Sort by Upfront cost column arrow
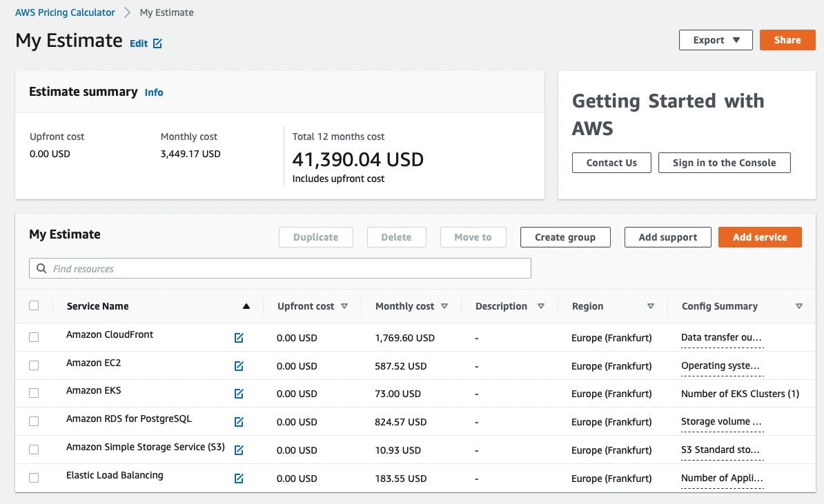 [344, 306]
